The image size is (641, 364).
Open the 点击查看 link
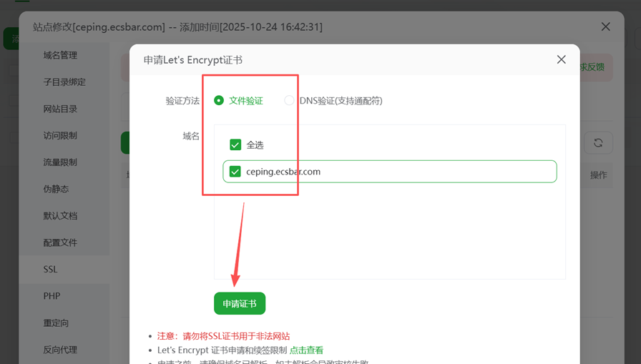tap(306, 350)
